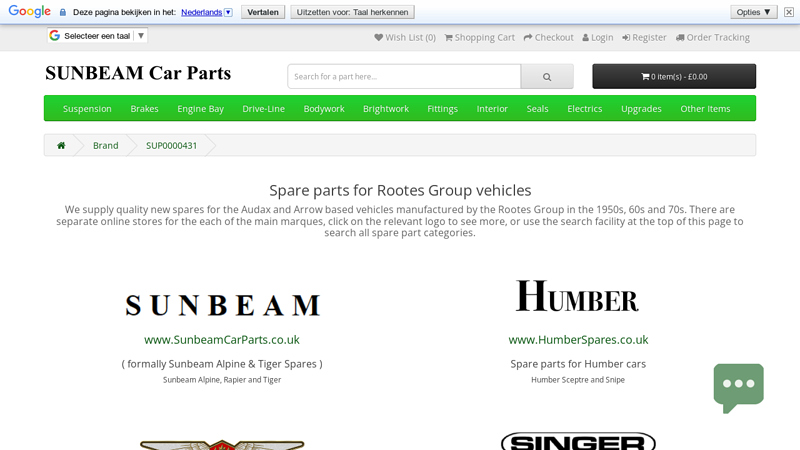Click Uitzetten voor: Taal herkennen

coord(353,12)
